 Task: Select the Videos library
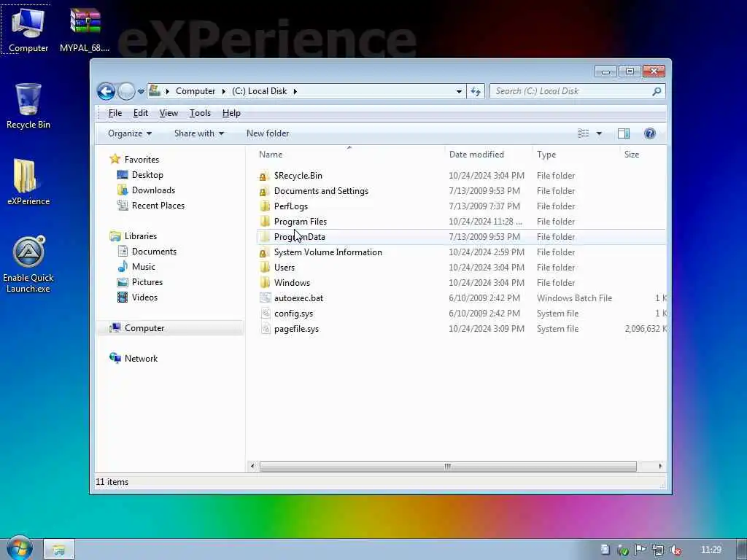click(x=144, y=297)
